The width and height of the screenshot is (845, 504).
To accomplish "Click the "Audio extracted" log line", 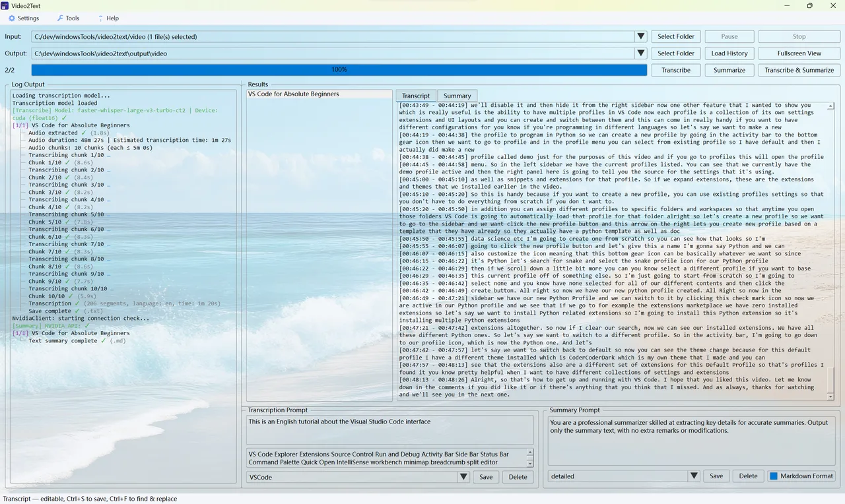I will (70, 133).
